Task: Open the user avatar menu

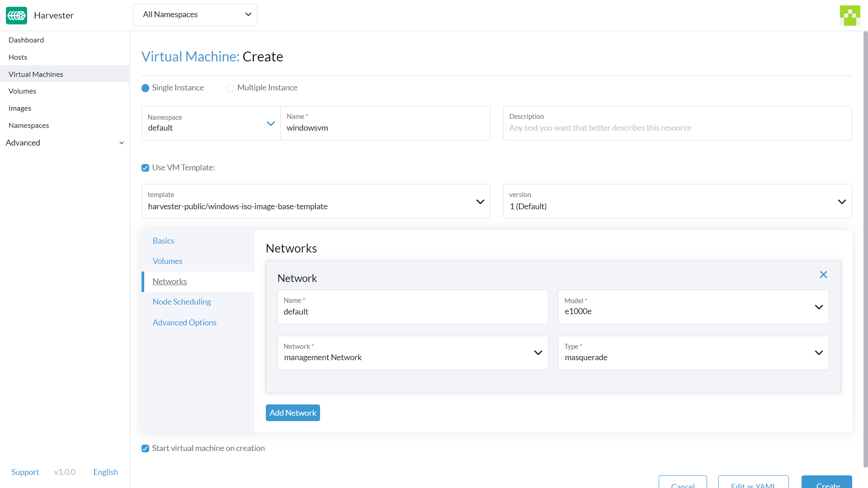Action: (850, 15)
